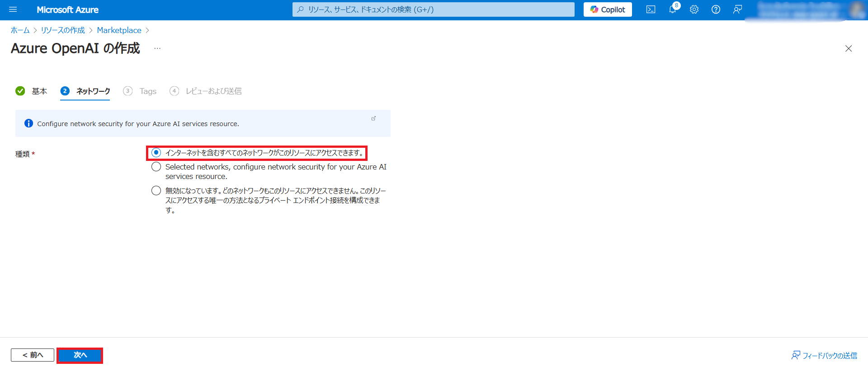
Task: Open the hamburger portal menu
Action: pyautogui.click(x=13, y=9)
